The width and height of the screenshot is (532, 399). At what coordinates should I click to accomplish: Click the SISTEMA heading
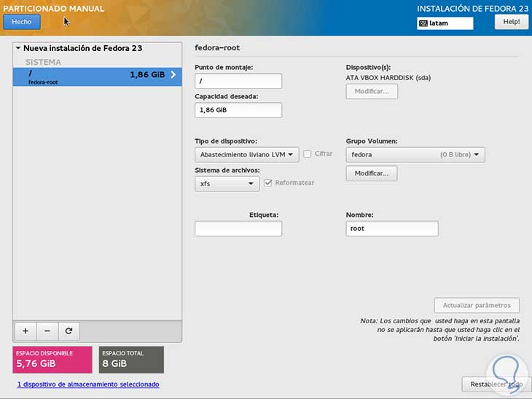tap(43, 63)
